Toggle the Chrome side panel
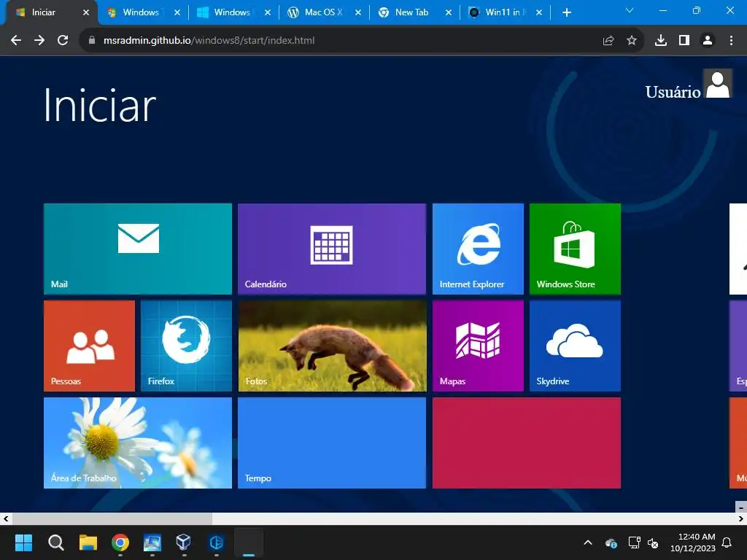Image resolution: width=747 pixels, height=560 pixels. point(684,41)
